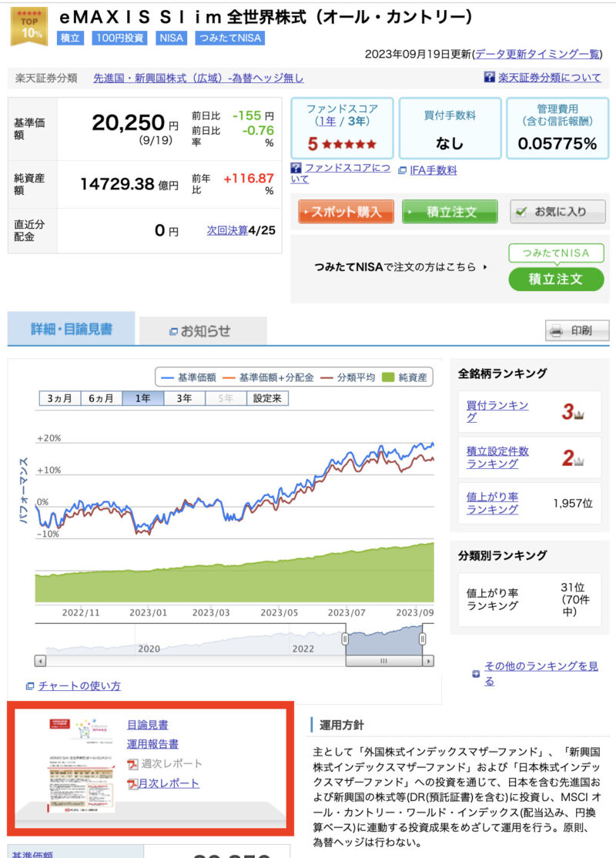Screen dimensions: 616x858
Task: Open the IFA手数料 link
Action: tap(434, 170)
